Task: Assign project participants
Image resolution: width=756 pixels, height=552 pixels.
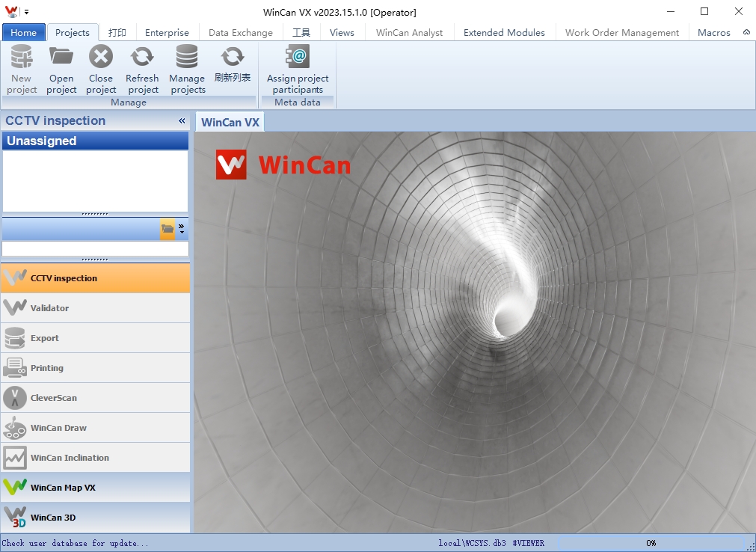Action: coord(298,69)
